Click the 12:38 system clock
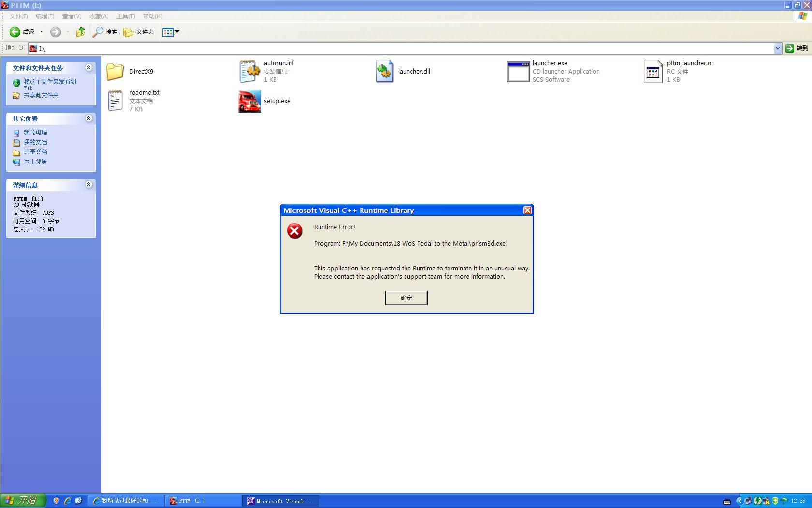The height and width of the screenshot is (508, 812). tap(798, 501)
